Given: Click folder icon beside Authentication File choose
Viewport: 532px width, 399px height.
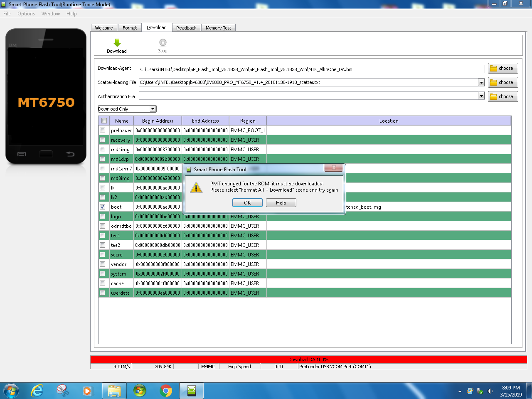Looking at the screenshot, I should (x=494, y=97).
